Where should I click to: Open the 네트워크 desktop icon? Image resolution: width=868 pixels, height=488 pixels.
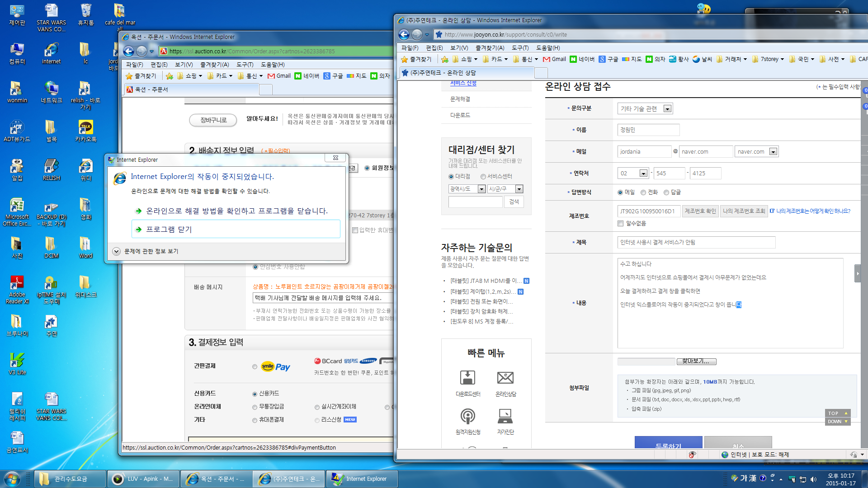[51, 92]
